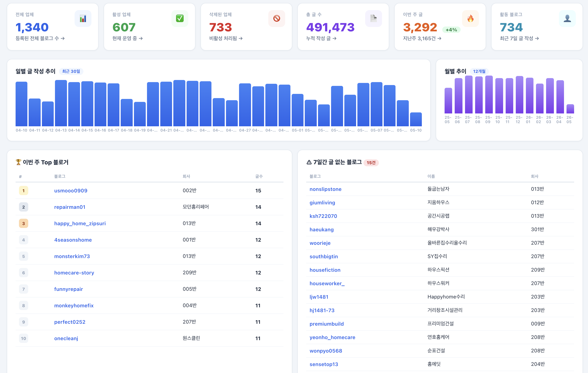Open houseworker_ blog link
588x373 pixels.
[327, 284]
